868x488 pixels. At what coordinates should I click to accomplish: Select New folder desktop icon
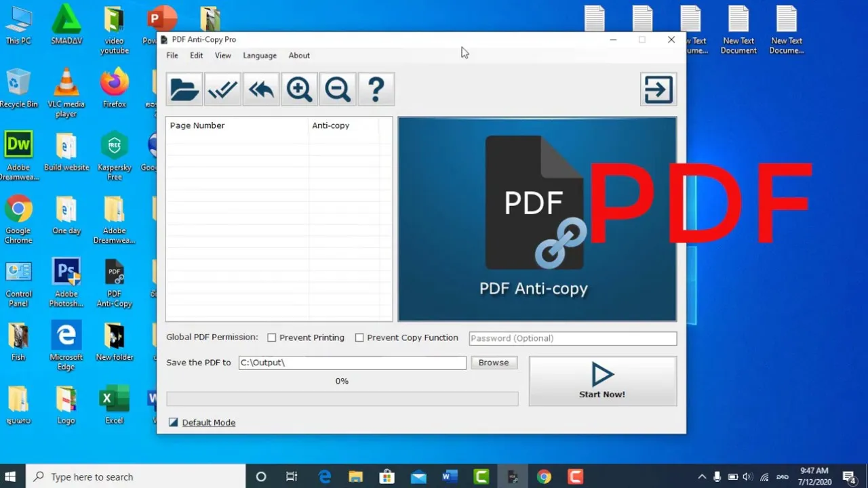click(x=114, y=342)
